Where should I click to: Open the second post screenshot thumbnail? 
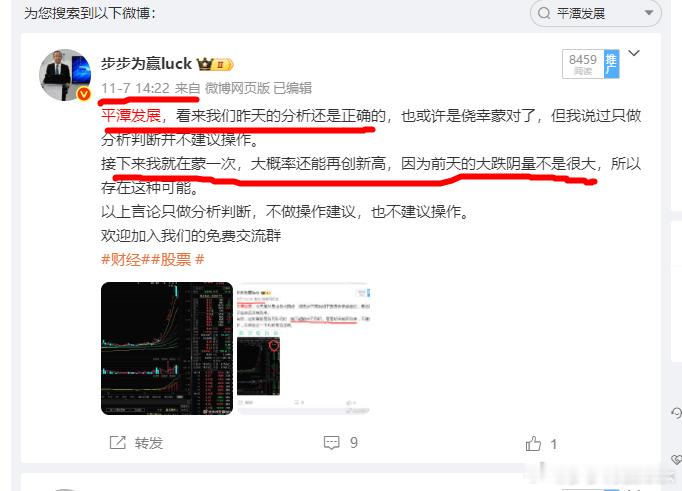coord(303,348)
